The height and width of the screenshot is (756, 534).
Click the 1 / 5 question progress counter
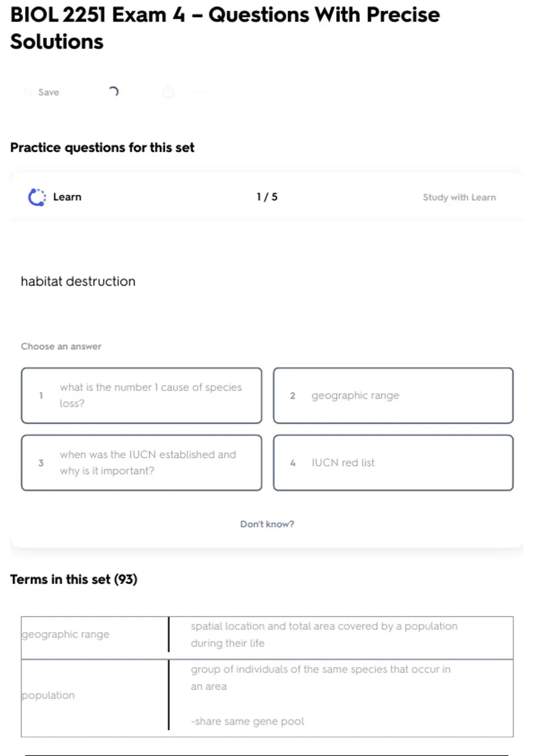(267, 197)
